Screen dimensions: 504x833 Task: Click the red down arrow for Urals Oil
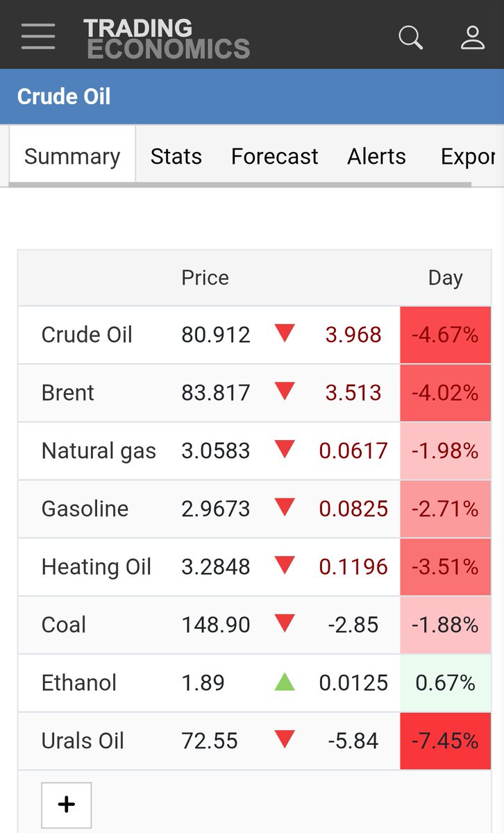pyautogui.click(x=285, y=740)
